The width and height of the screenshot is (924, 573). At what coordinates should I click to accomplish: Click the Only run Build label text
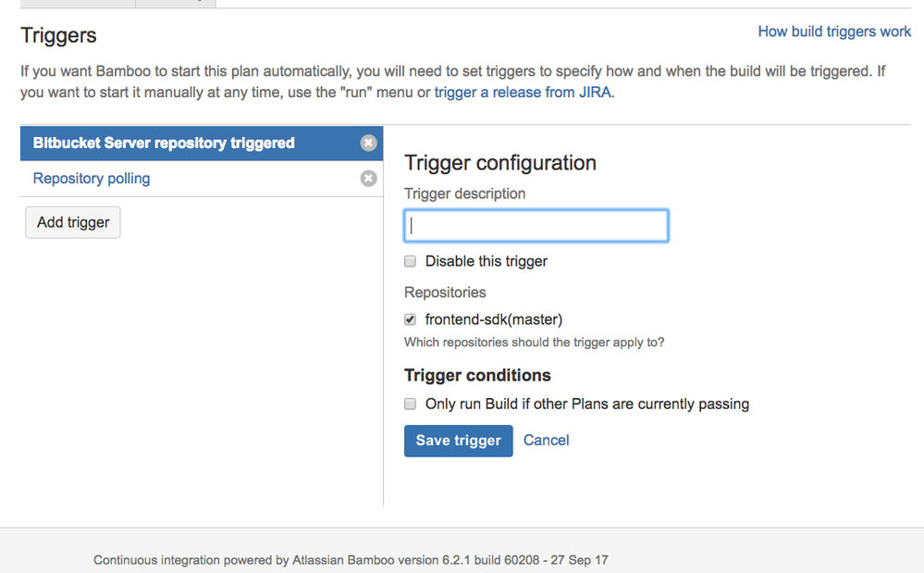point(587,404)
